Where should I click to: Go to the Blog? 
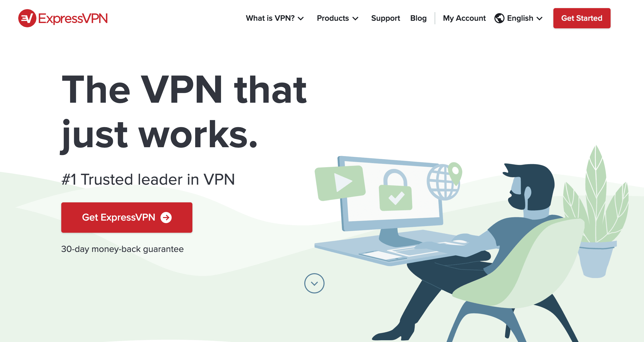click(x=418, y=18)
